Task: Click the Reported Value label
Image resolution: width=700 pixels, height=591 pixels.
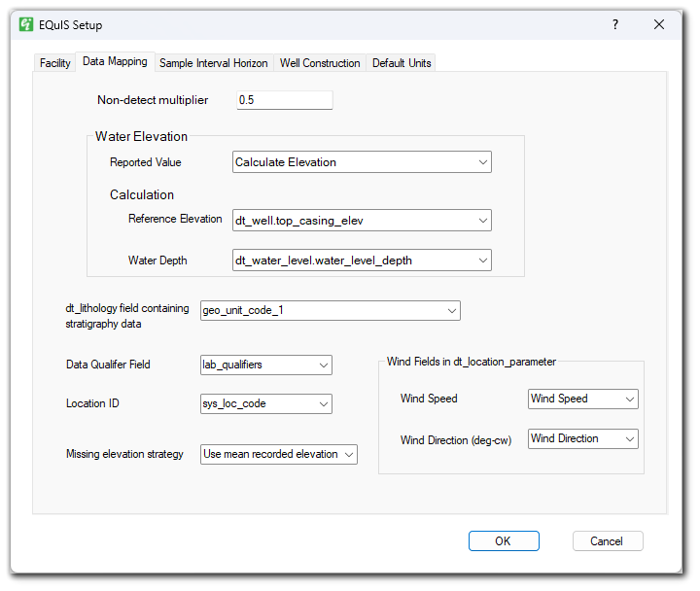Action: click(x=146, y=162)
